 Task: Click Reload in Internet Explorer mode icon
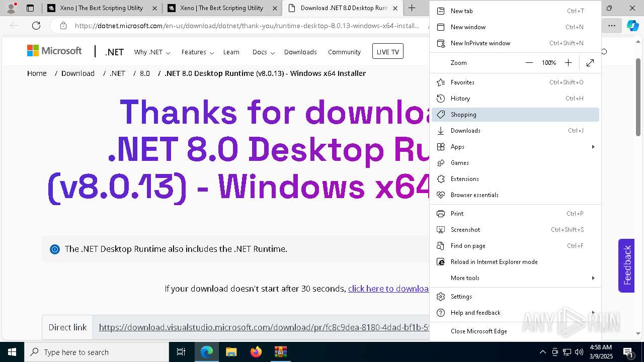pos(441,262)
